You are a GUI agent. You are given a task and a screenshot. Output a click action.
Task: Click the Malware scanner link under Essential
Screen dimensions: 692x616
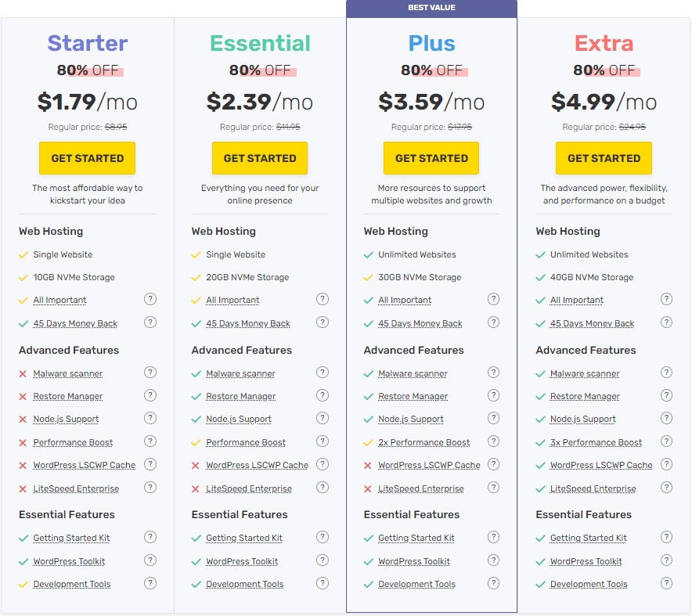click(x=240, y=373)
